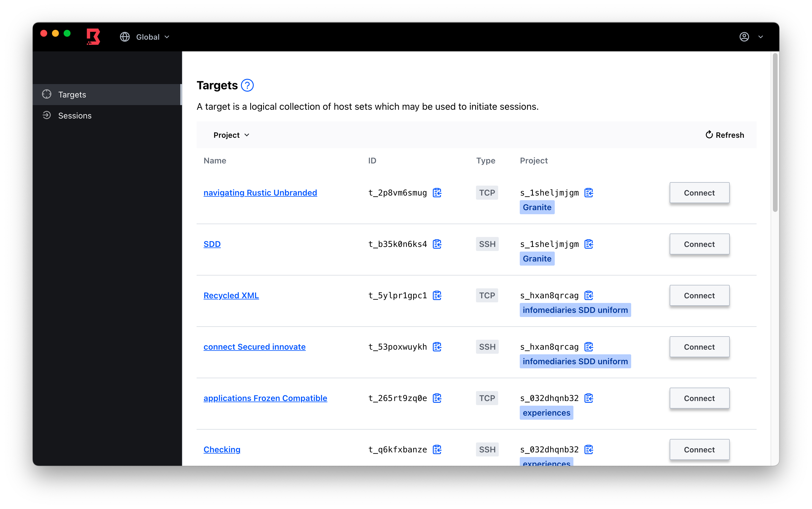Click the Boundary logo
Viewport: 812px width, 509px height.
(x=93, y=37)
